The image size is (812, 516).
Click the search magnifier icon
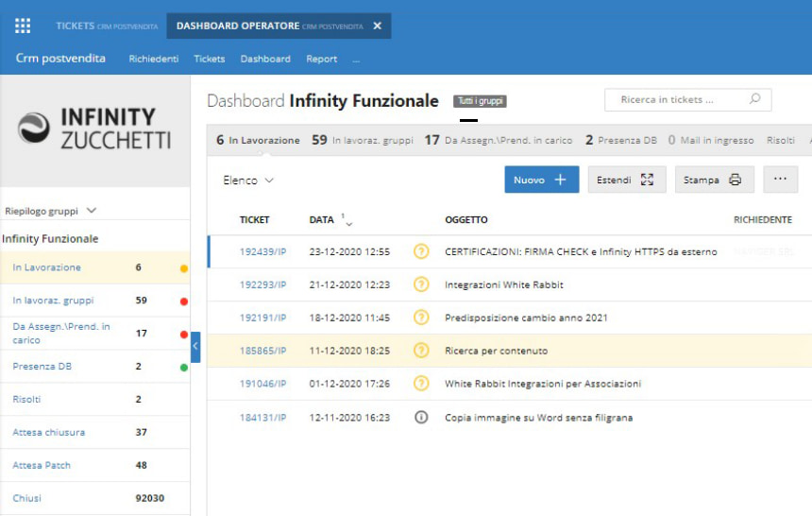[x=754, y=99]
